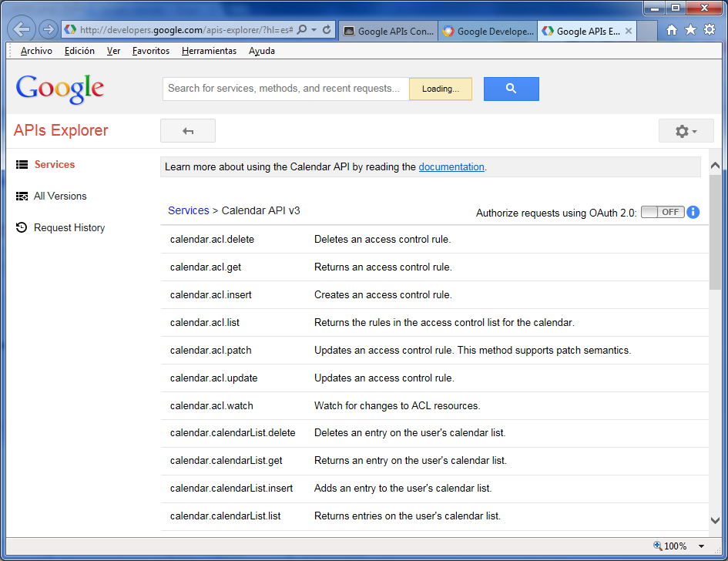Click the vertical scrollbar thumb
This screenshot has width=728, height=561.
(715, 232)
